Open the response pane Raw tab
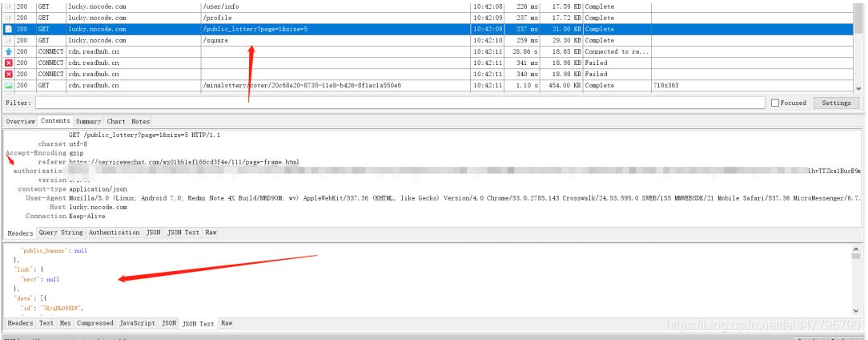Image resolution: width=868 pixels, height=340 pixels. 227,323
